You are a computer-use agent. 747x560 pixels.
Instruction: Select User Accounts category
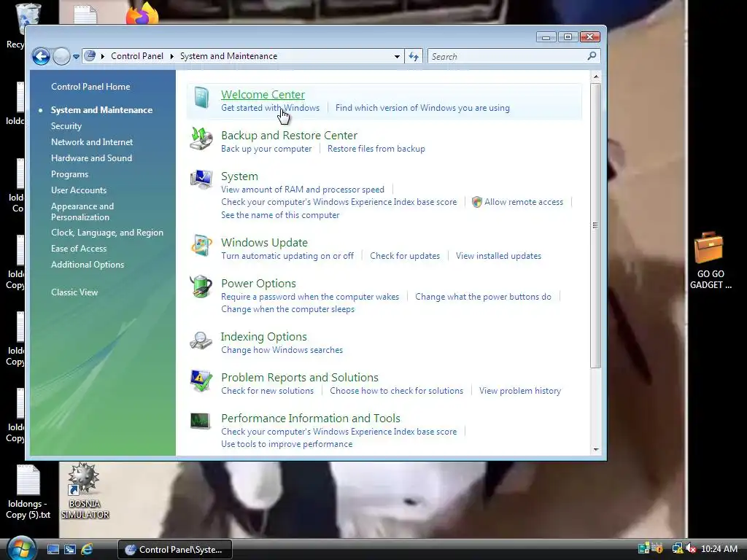point(79,190)
